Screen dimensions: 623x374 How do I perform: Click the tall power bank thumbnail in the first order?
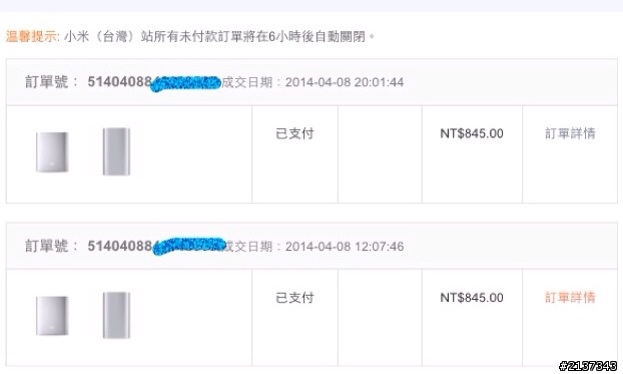116,151
